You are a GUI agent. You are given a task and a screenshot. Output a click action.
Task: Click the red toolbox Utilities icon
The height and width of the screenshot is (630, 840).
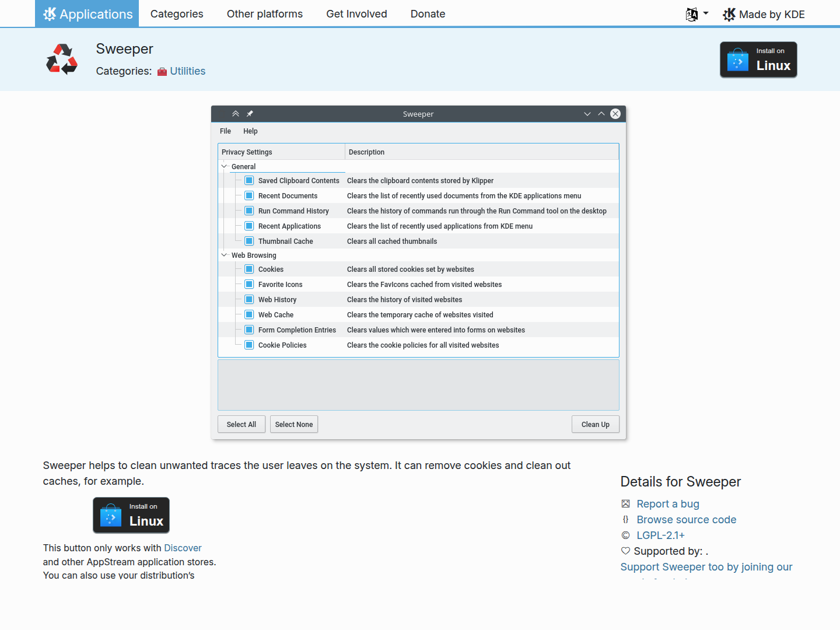click(162, 72)
